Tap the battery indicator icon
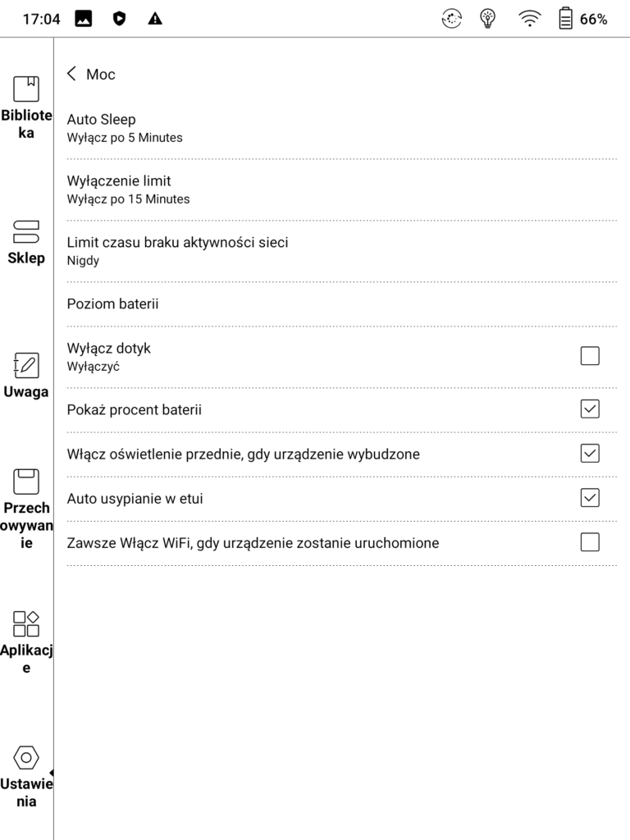 click(566, 19)
